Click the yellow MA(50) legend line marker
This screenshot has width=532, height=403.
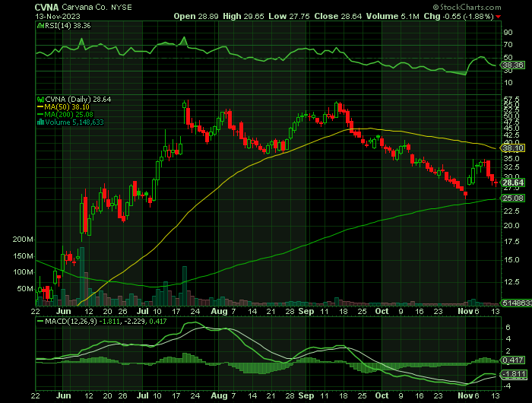tap(40, 107)
